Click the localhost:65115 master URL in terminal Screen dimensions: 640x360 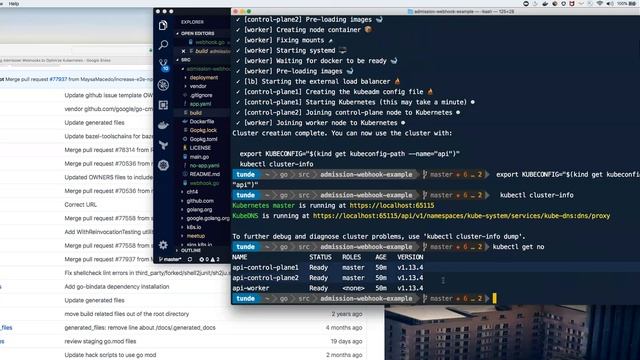pyautogui.click(x=392, y=205)
